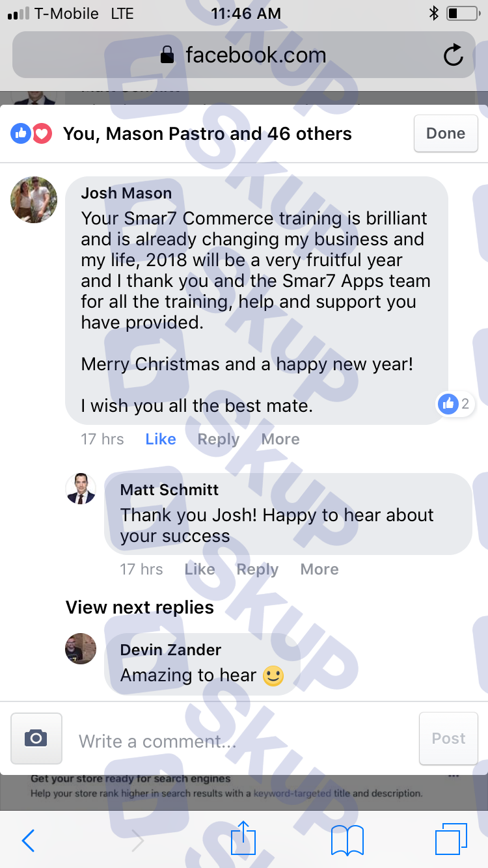Open More options under Matt Schmitt's reply

319,569
